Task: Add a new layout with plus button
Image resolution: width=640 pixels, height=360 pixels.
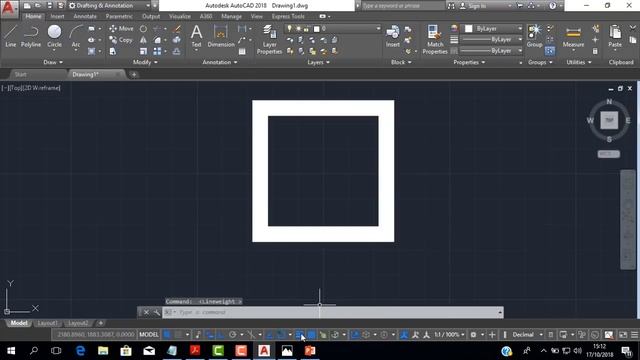Action: coord(100,323)
